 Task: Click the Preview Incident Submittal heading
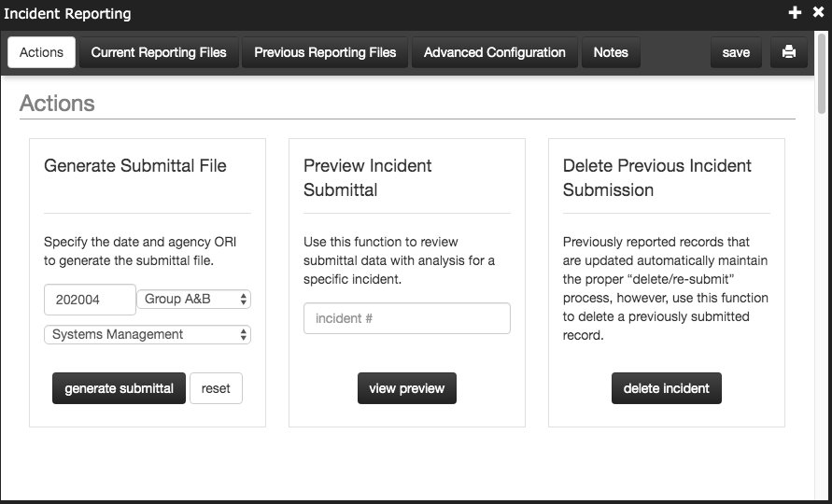pyautogui.click(x=368, y=177)
